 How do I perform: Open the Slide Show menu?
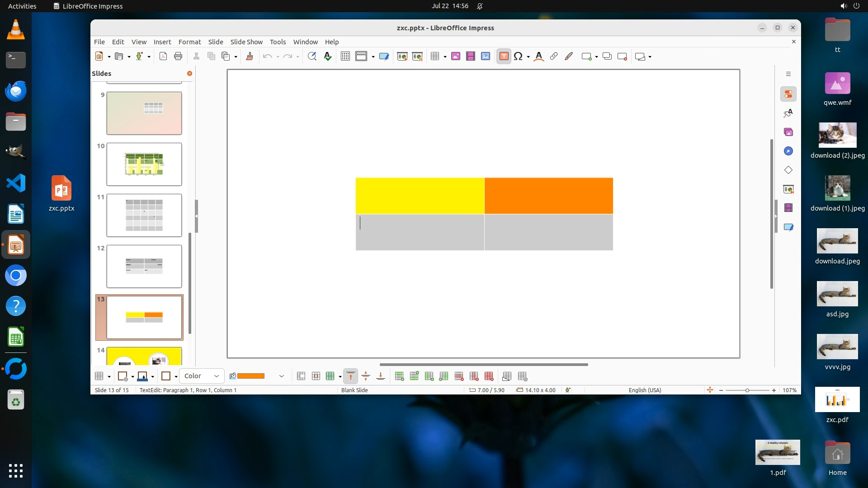click(246, 42)
